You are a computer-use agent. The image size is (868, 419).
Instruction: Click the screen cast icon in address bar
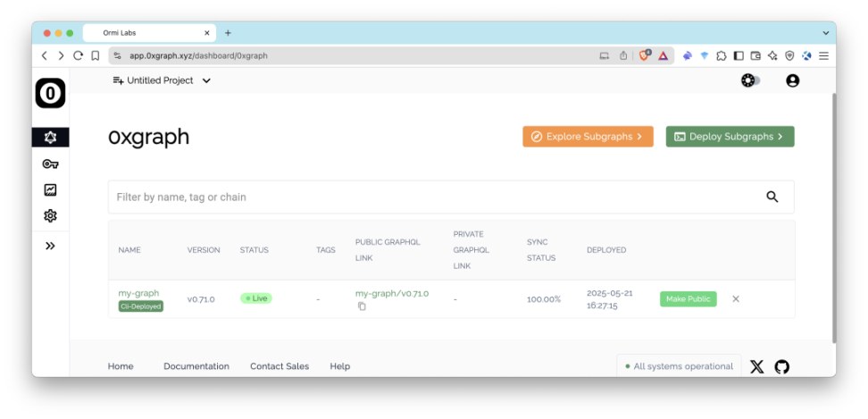pyautogui.click(x=604, y=55)
